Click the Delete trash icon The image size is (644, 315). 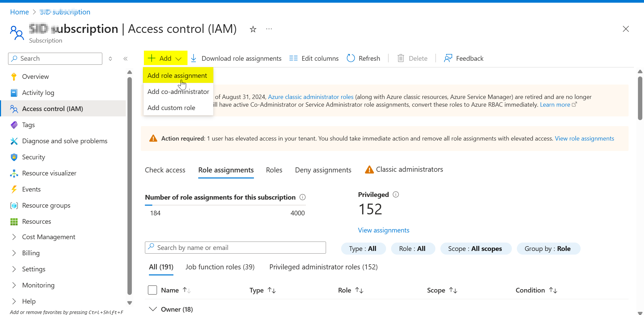[401, 58]
